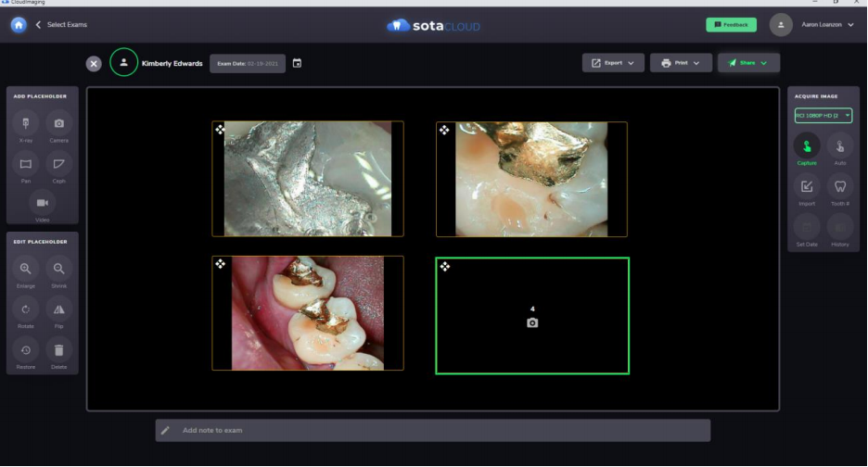Screen dimensions: 868x467
Task: Add a Pan placeholder
Action: [26, 165]
